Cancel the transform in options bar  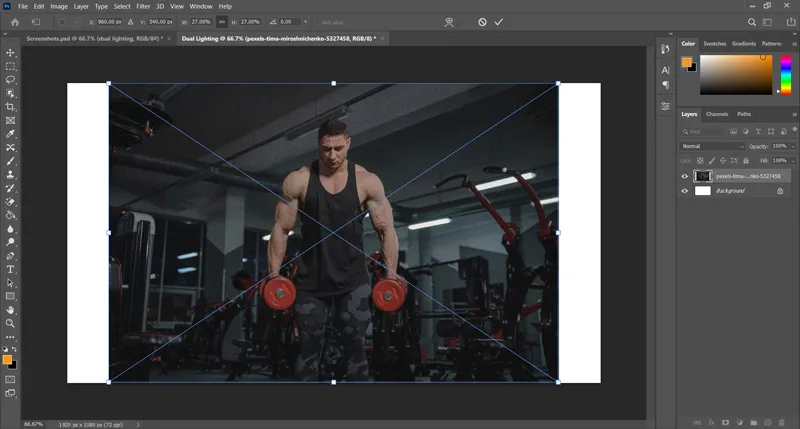(x=482, y=21)
